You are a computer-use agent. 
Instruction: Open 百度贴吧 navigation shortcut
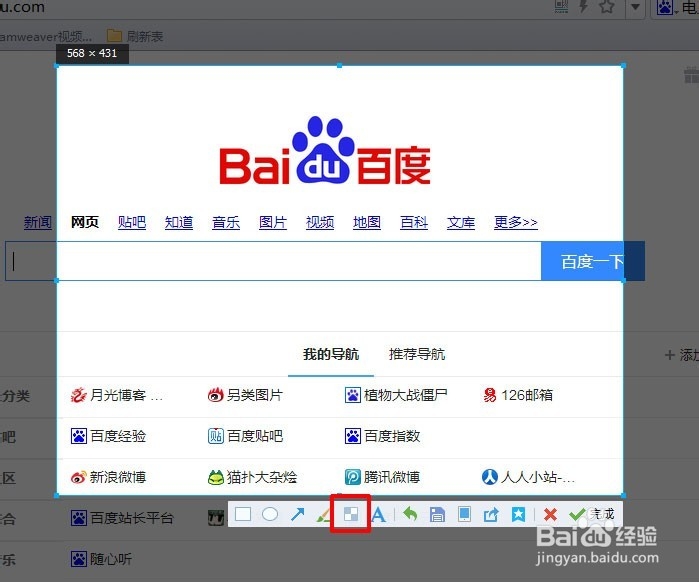[245, 436]
